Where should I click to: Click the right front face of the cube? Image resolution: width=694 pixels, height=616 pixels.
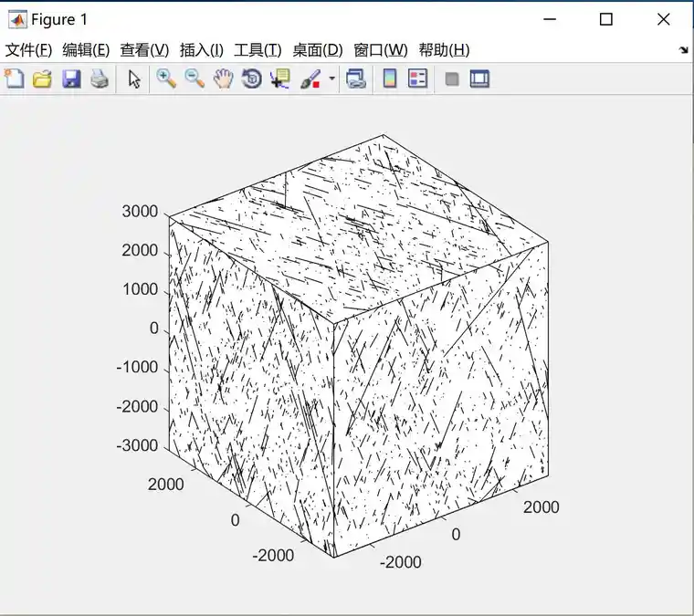pos(441,401)
